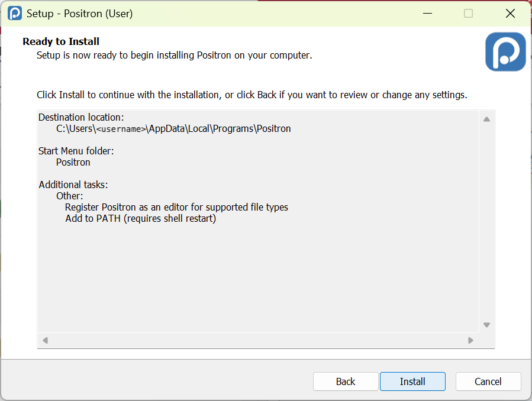Cancel the Positron setup

point(488,381)
